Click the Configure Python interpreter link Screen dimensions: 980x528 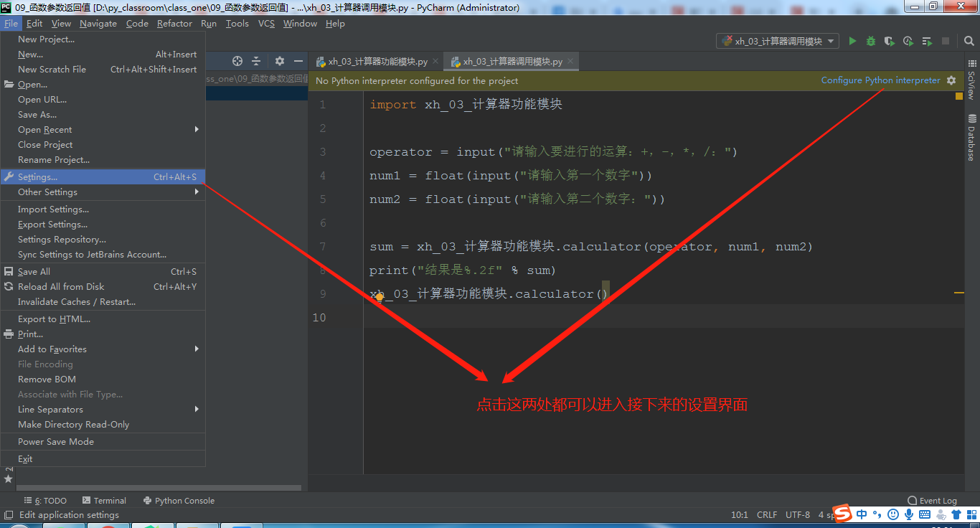click(880, 80)
